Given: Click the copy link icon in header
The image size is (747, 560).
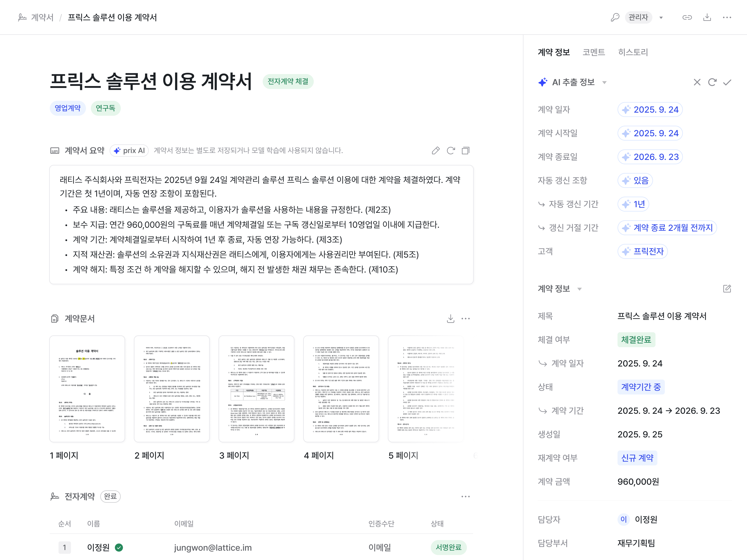Looking at the screenshot, I should click(687, 17).
